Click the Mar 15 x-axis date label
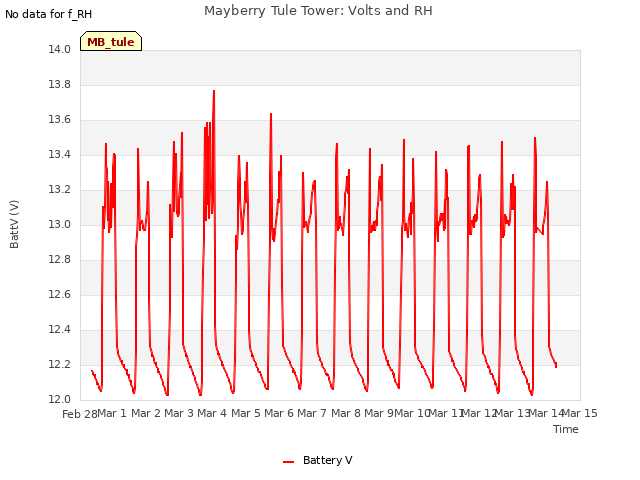This screenshot has width=640, height=480. pyautogui.click(x=580, y=413)
